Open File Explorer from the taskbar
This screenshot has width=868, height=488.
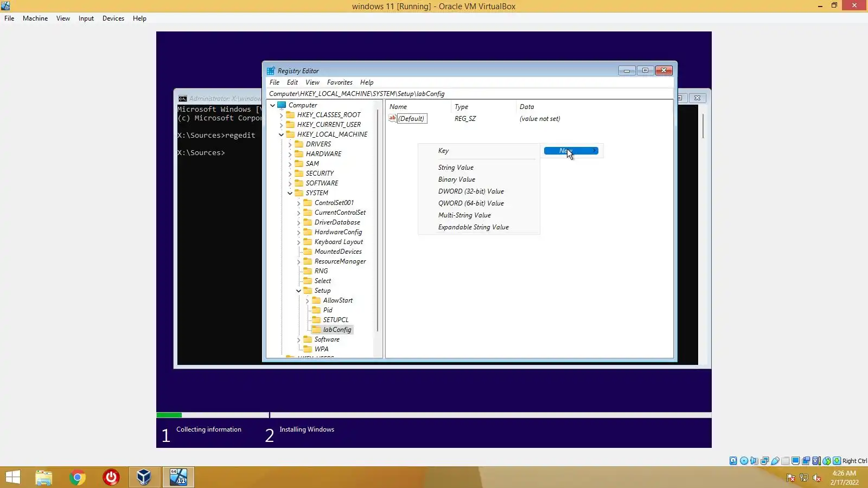coord(44,477)
